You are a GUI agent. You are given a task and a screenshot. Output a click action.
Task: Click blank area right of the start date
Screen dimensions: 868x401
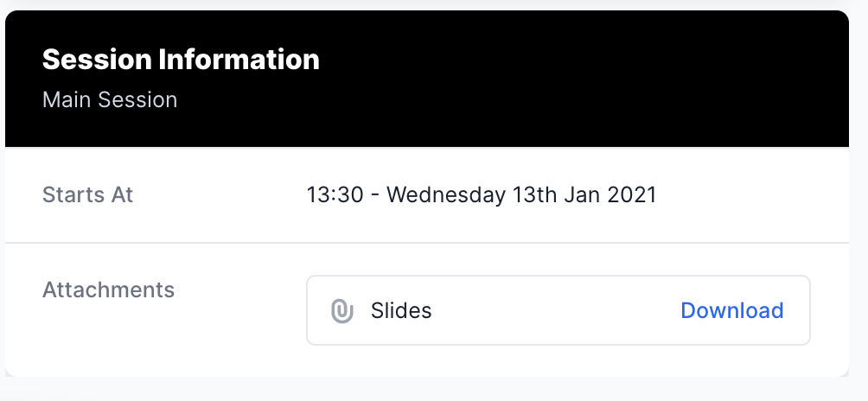[752, 194]
